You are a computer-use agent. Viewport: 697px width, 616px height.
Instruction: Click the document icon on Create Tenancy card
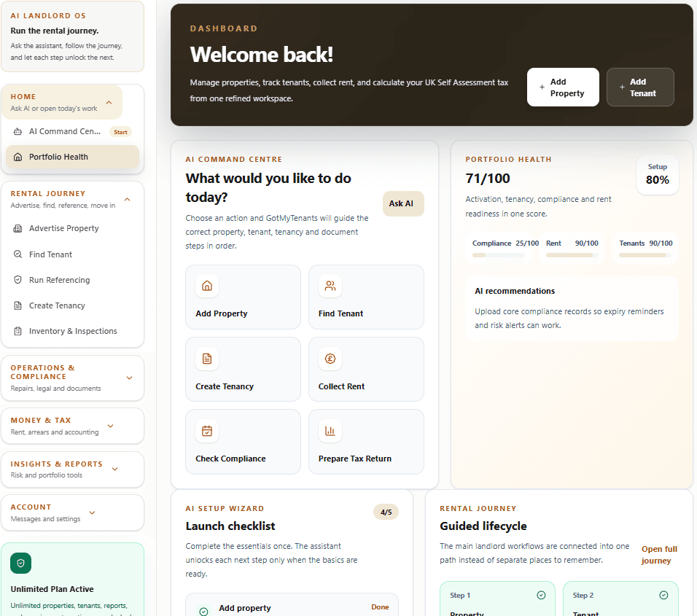pyautogui.click(x=207, y=359)
